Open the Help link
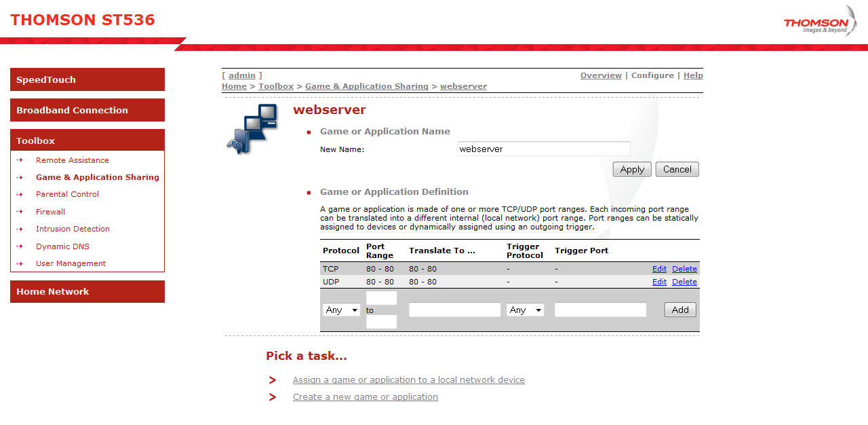 tap(693, 75)
